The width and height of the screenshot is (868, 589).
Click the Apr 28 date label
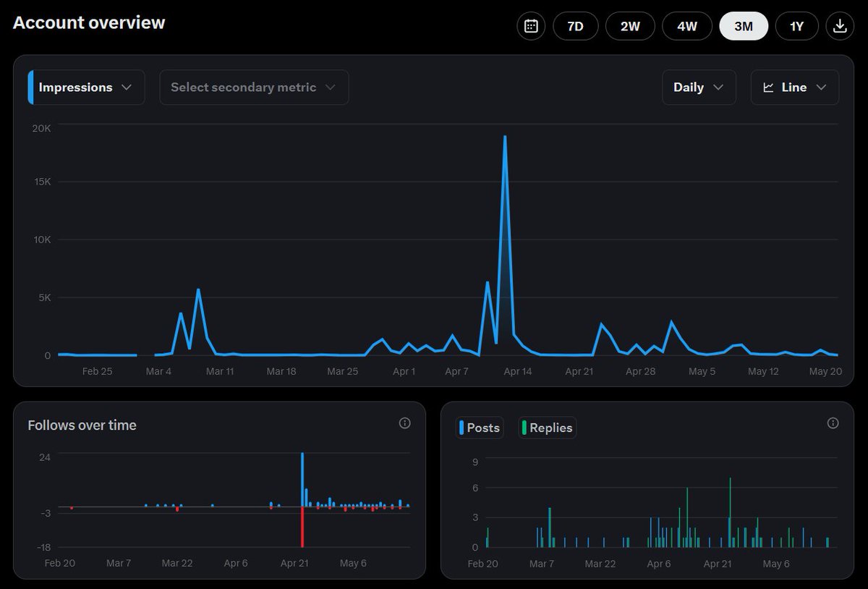(x=641, y=371)
